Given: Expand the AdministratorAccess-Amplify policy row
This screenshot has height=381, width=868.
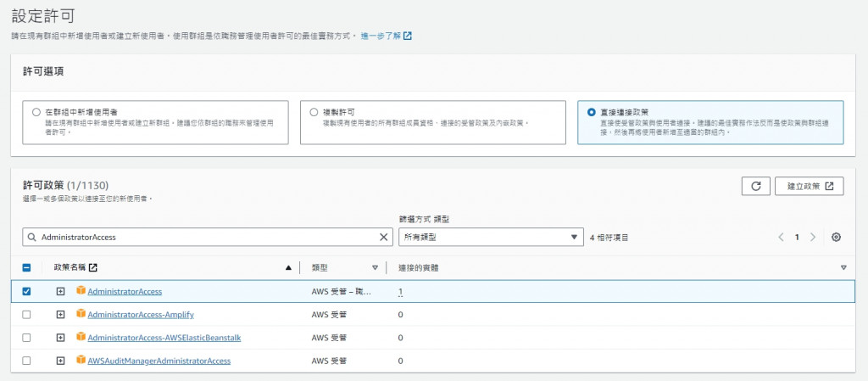Looking at the screenshot, I should pos(61,315).
